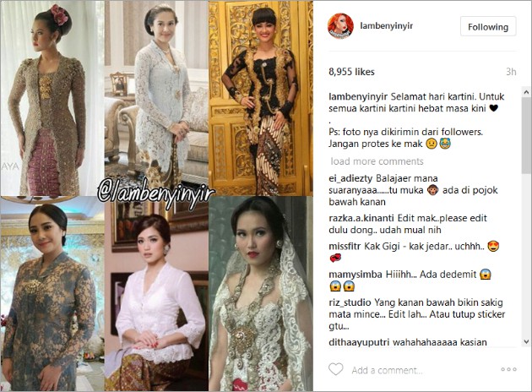Screen dimensions: 532x392
Task: Open lambenyinyir username in caption
Action: tap(358, 96)
